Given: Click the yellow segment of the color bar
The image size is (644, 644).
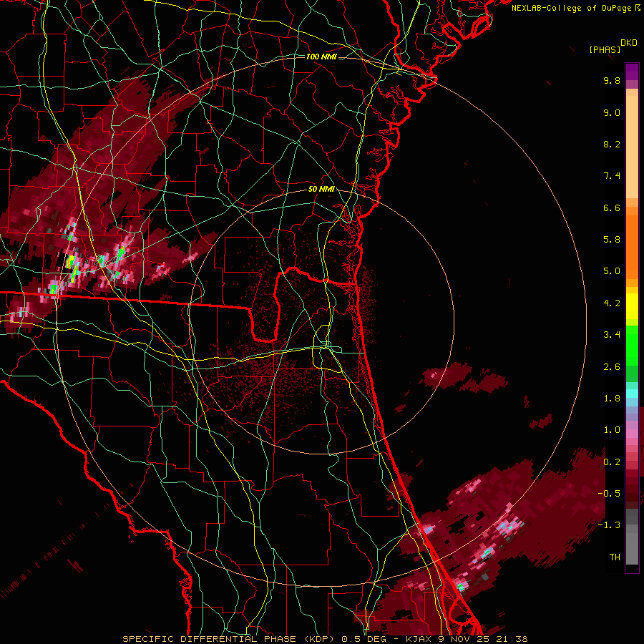Looking at the screenshot, I should coord(632,306).
